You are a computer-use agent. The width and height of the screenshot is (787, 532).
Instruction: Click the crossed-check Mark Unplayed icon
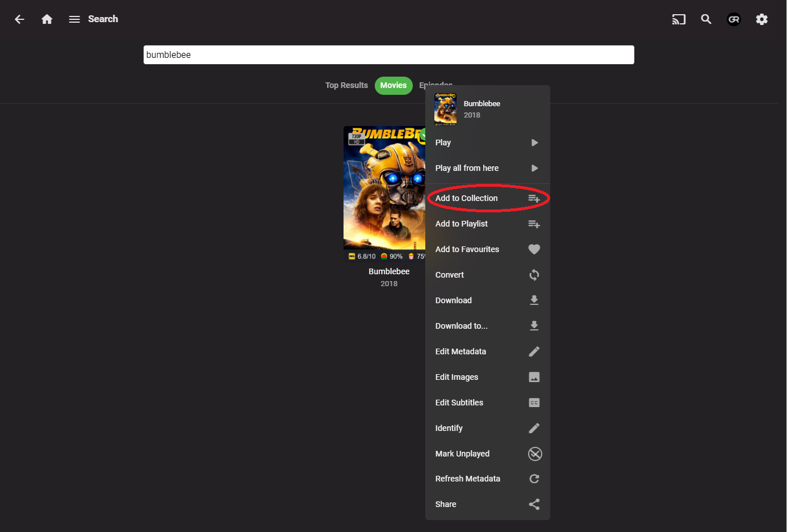[535, 454]
